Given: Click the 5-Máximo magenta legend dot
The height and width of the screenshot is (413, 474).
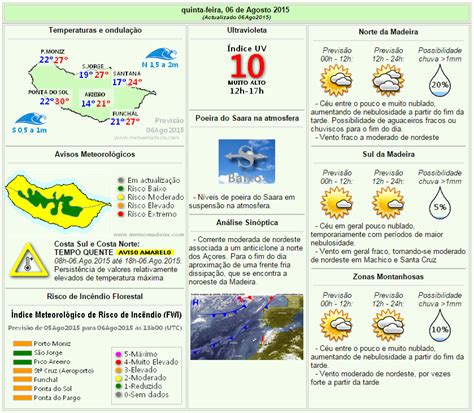Looking at the screenshot, I should [118, 354].
